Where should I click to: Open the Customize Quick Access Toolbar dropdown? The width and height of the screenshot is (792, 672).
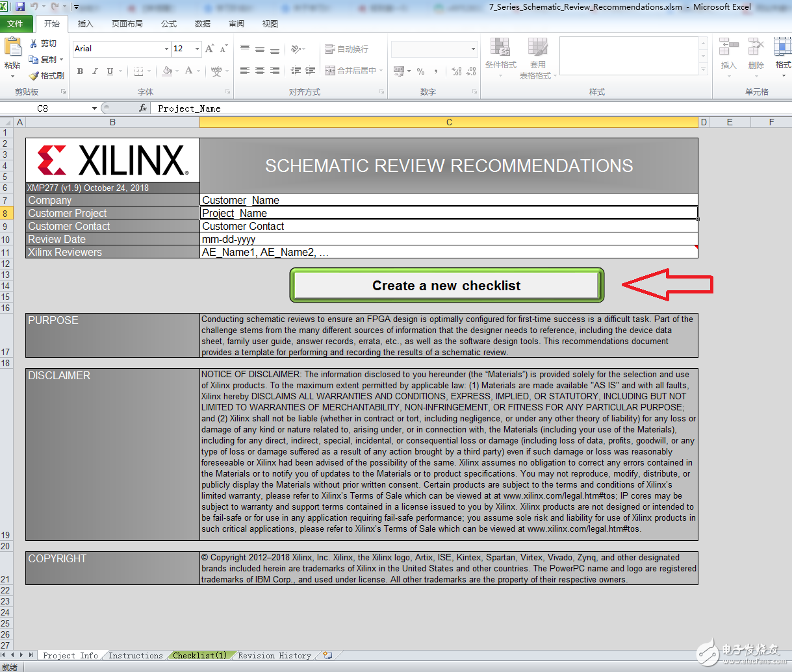click(x=76, y=8)
